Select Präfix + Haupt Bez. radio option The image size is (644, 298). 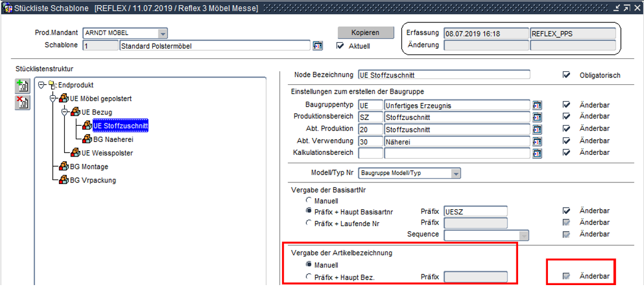coord(308,277)
